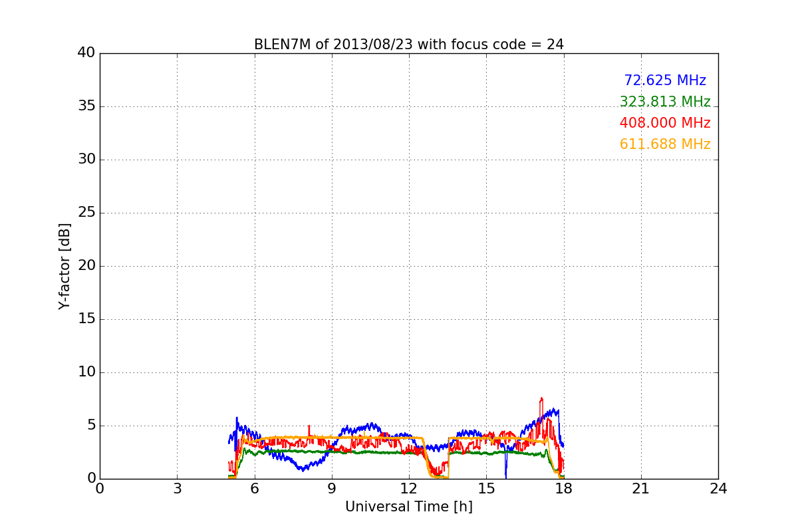798x532 pixels.
Task: Click the y-axis tick label 20
Action: (86, 266)
